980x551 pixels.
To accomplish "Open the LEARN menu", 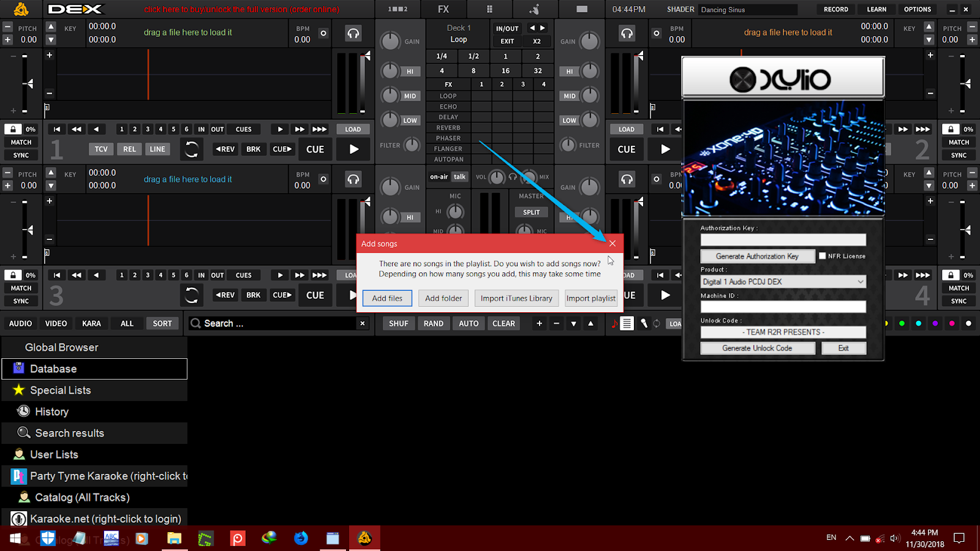I will tap(876, 9).
